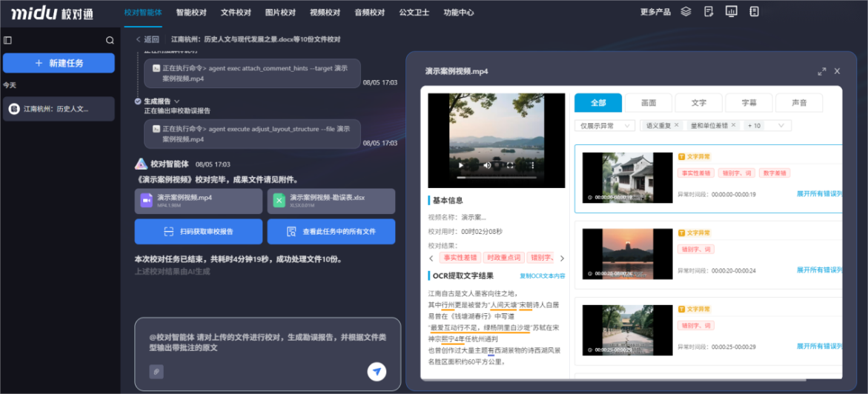Play the demo video
The width and height of the screenshot is (868, 394).
click(460, 165)
